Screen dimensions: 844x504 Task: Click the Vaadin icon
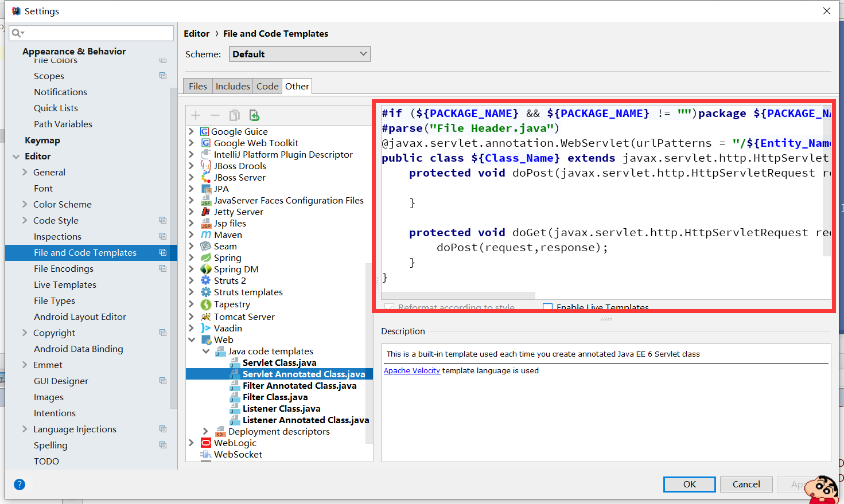205,328
